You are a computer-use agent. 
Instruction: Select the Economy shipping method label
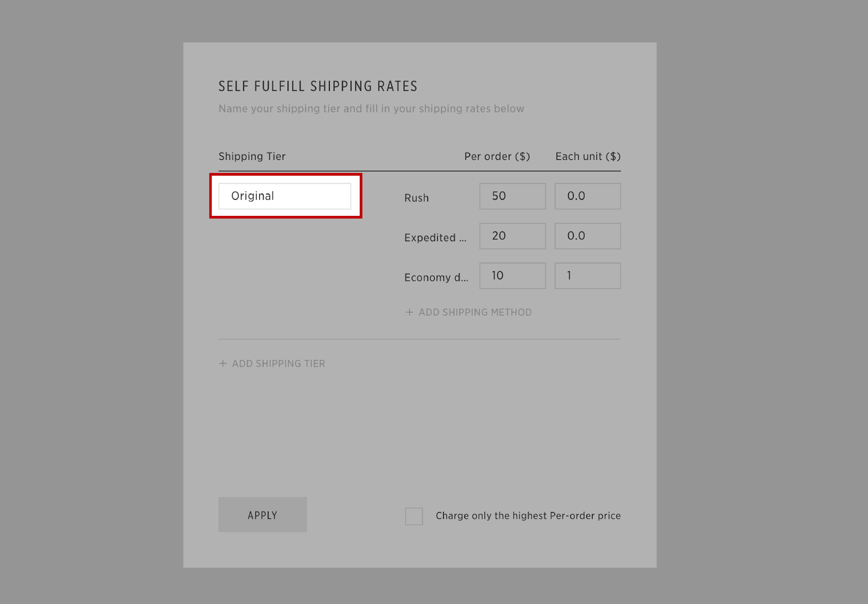click(436, 278)
